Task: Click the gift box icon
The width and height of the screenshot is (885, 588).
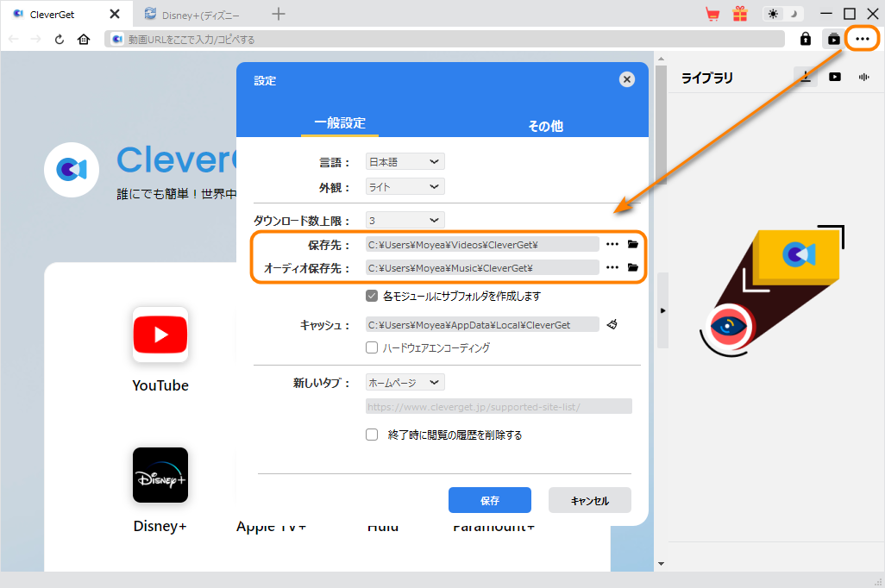Action: (740, 14)
